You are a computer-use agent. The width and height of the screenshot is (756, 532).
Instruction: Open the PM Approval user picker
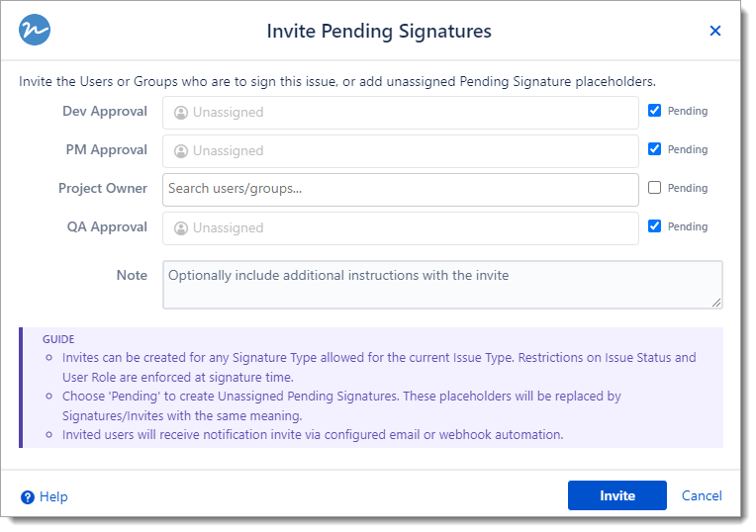pyautogui.click(x=400, y=151)
